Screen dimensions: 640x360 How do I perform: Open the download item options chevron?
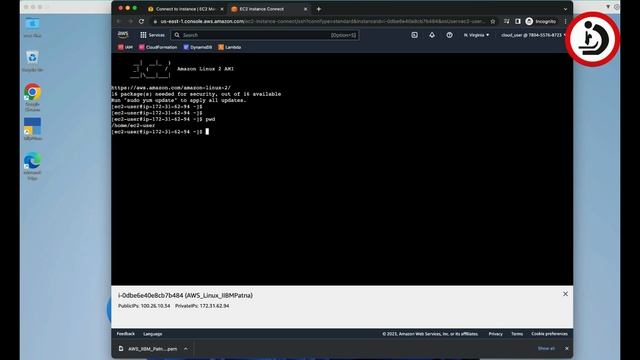pos(186,349)
